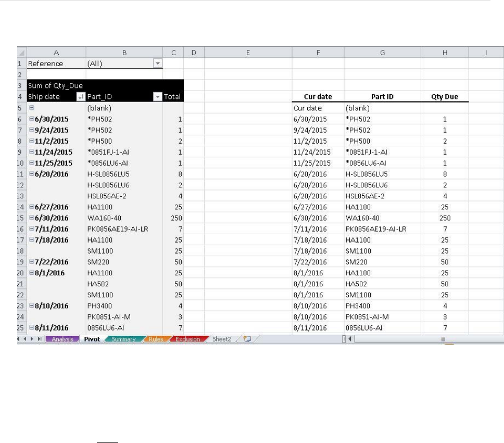Collapse the 6/30/2016 ship date group
This screenshot has height=443, width=504.
point(31,217)
